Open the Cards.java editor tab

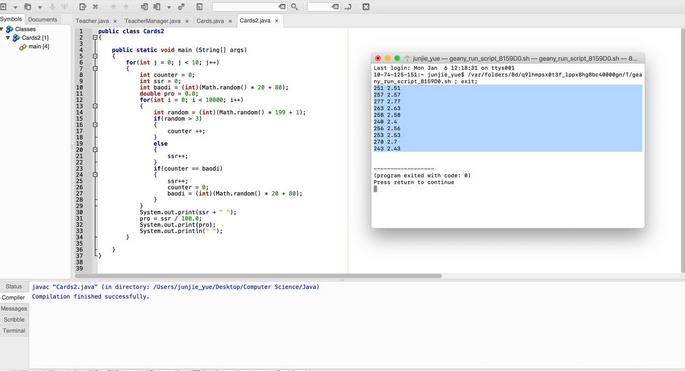click(x=210, y=21)
